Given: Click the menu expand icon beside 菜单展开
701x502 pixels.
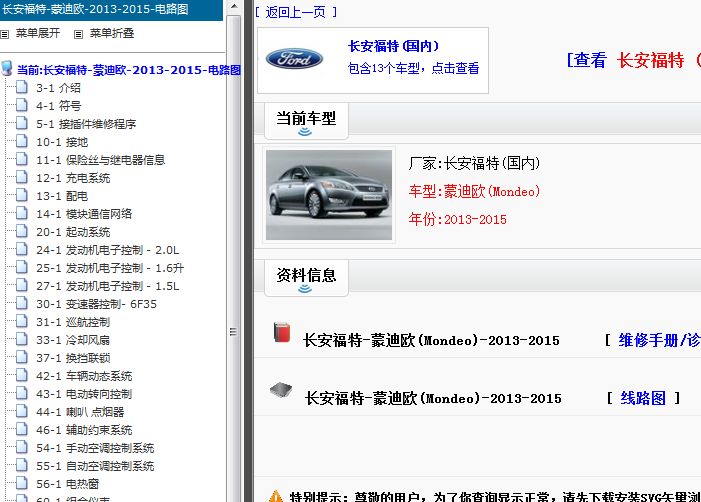Looking at the screenshot, I should [5, 34].
